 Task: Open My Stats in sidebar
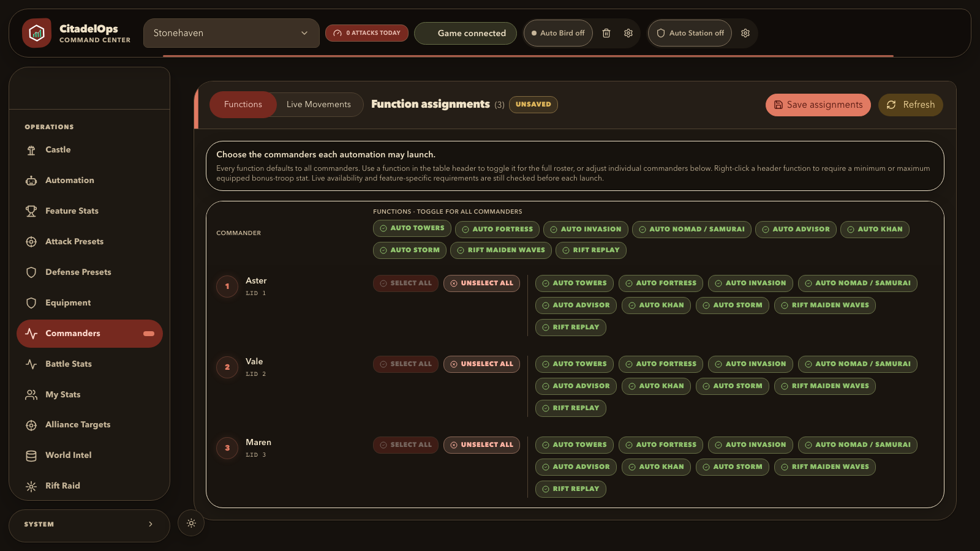(89, 395)
